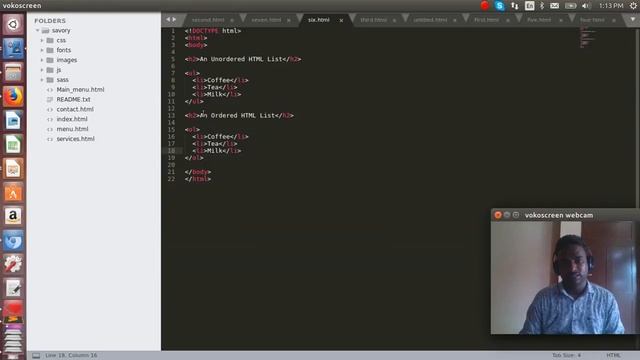Close the second.html tab

click(232, 20)
